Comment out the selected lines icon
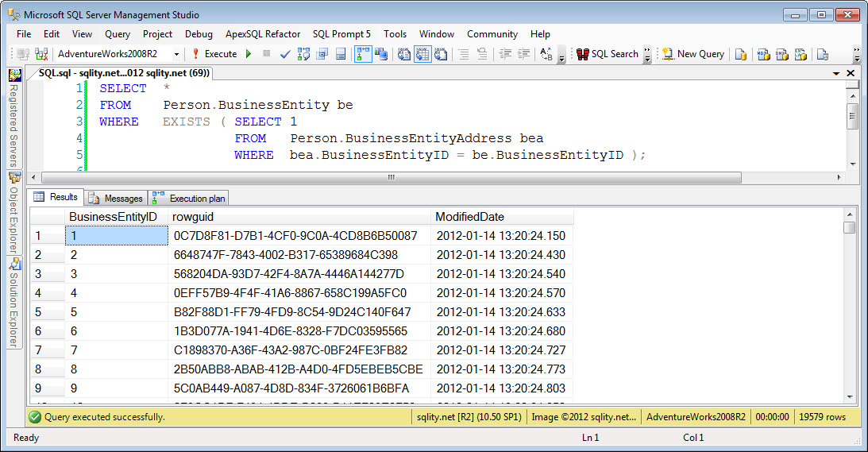868x452 pixels. click(x=463, y=54)
